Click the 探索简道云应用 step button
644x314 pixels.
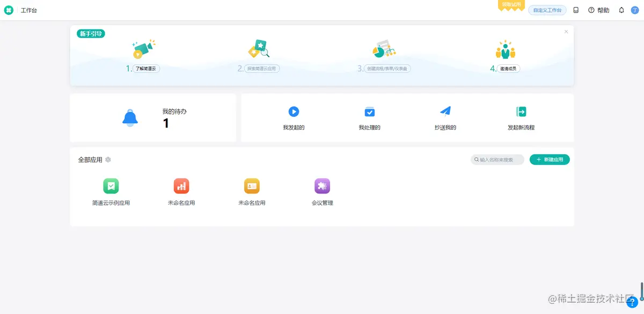(x=262, y=69)
